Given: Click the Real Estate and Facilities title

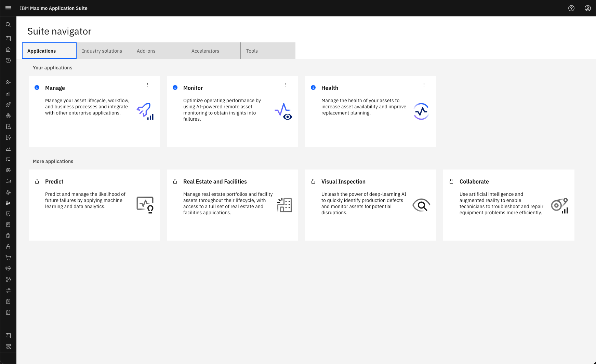Looking at the screenshot, I should 215,181.
